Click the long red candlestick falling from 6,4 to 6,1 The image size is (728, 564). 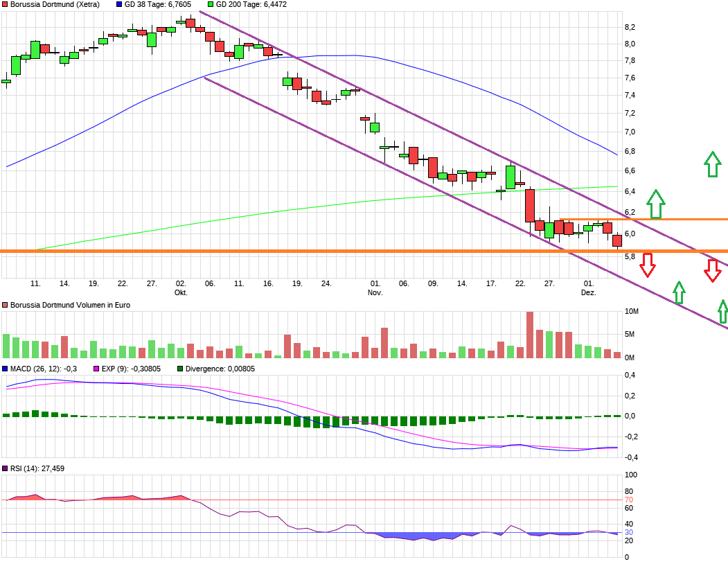click(530, 205)
